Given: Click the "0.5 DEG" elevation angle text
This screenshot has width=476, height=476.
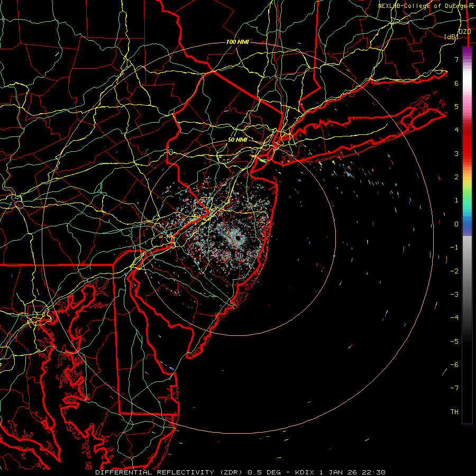Looking at the screenshot, I should pos(263,472).
